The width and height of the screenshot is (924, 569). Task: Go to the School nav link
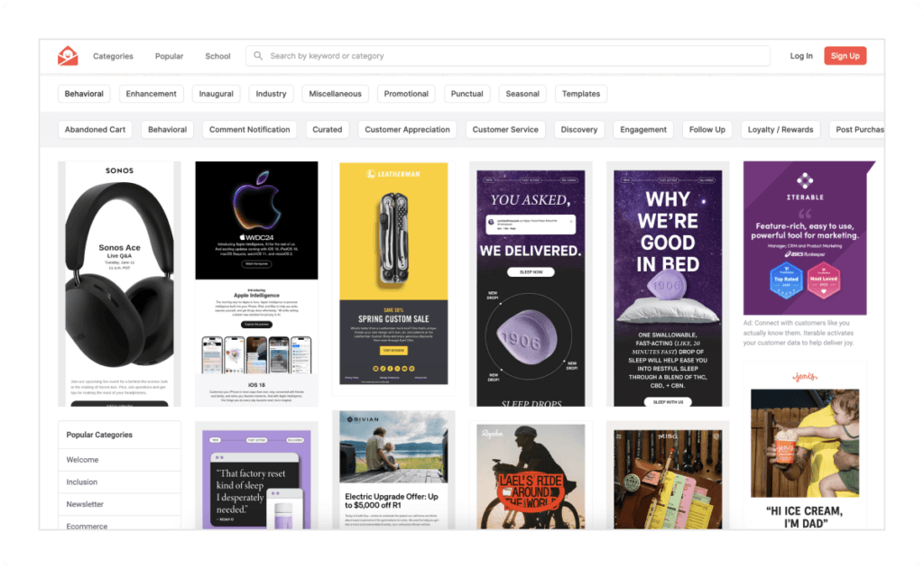(x=217, y=56)
